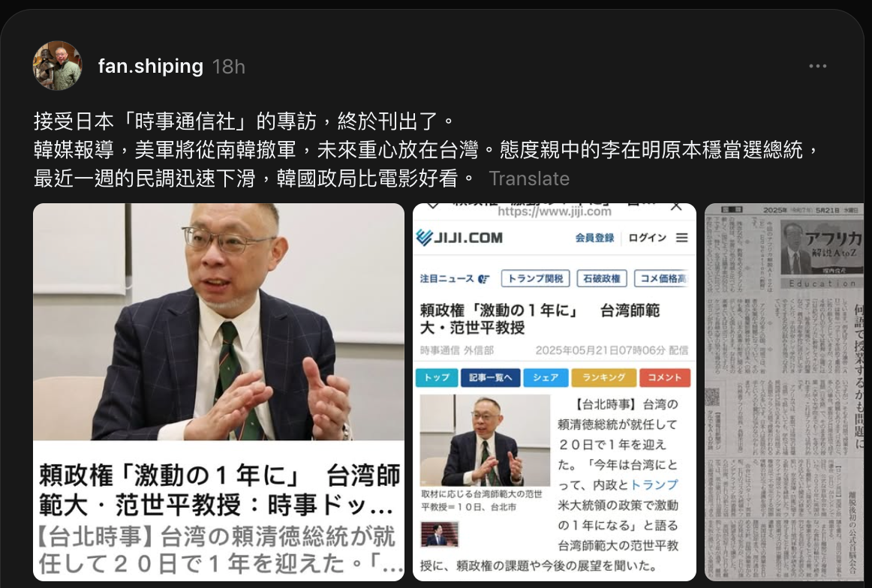Click the シェア button
This screenshot has width=872, height=588.
coord(546,377)
